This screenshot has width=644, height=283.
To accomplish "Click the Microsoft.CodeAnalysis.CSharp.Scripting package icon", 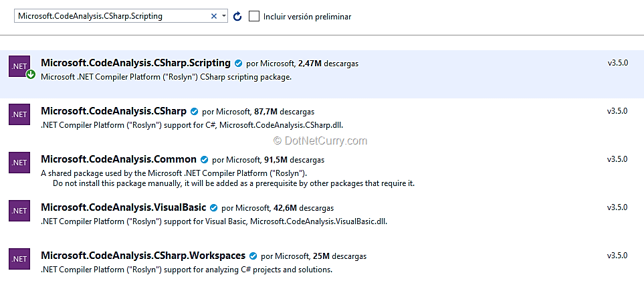I will (19, 66).
